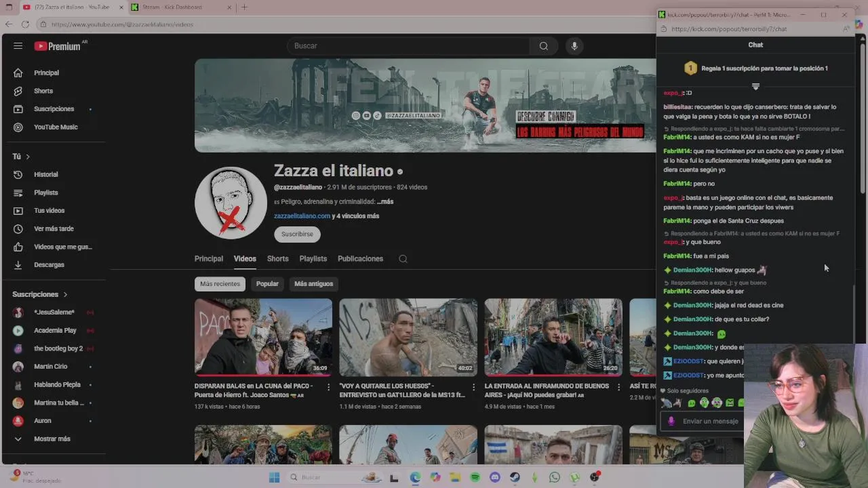Click the search magnifier button
868x488 pixels.
(543, 46)
